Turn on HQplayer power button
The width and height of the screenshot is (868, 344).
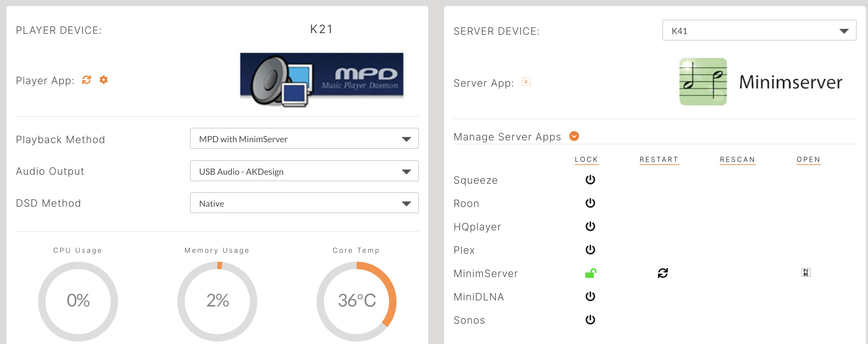coord(590,226)
